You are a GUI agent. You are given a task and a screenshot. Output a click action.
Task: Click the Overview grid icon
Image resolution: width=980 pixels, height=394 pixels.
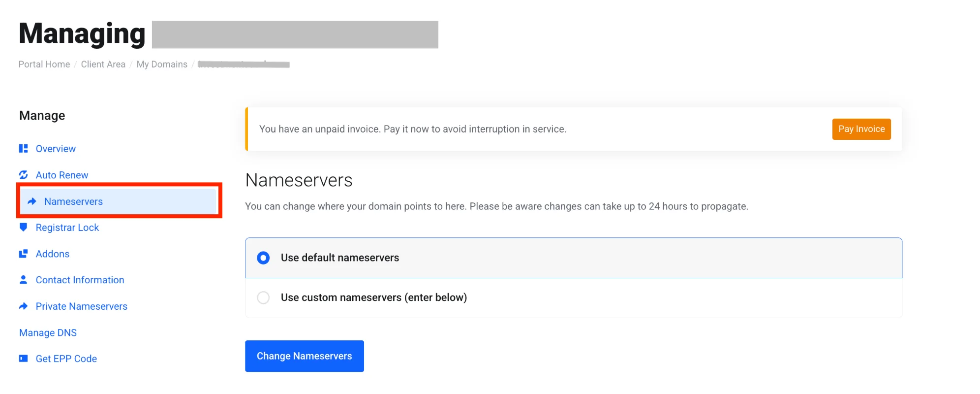click(23, 148)
